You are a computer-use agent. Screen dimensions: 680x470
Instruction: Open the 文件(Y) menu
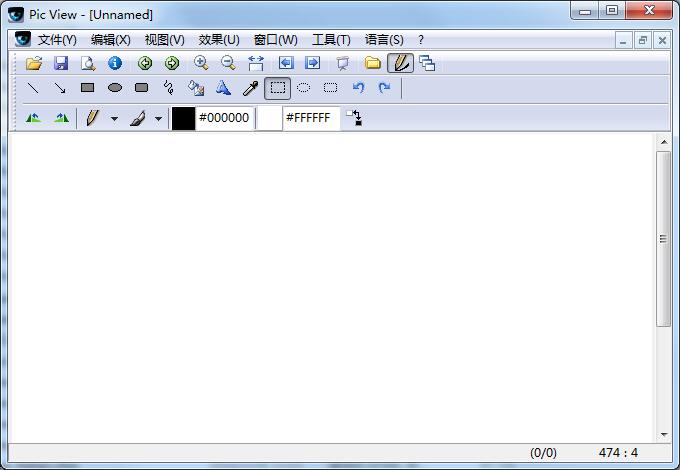tap(57, 40)
